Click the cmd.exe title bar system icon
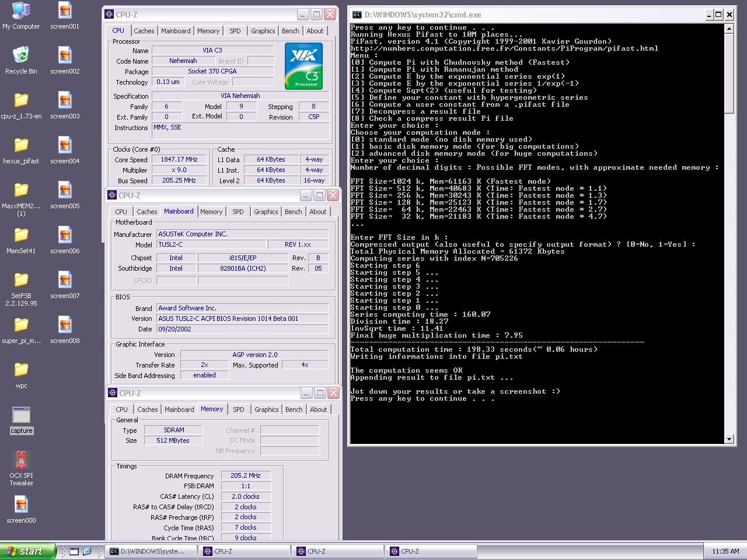The image size is (747, 560). pos(357,15)
